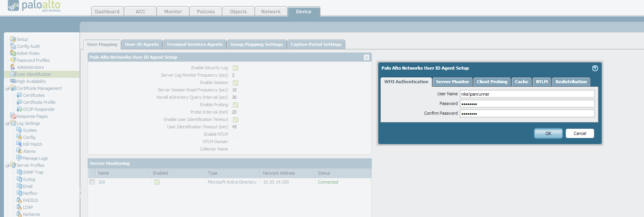Collapse the Certificate Management tree node
The image size is (644, 217).
tap(7, 89)
